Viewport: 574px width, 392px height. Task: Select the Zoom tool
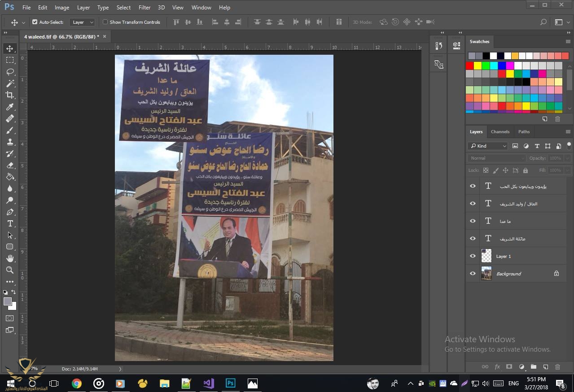tap(10, 270)
